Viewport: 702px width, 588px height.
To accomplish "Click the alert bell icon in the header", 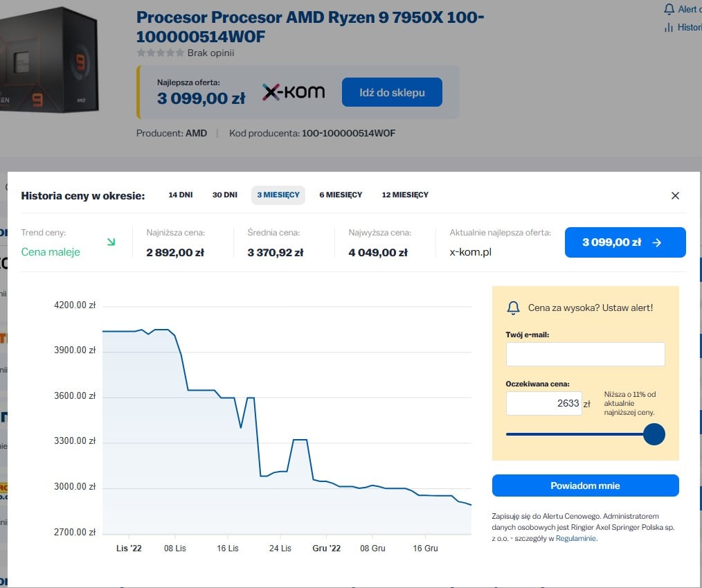I will click(669, 9).
